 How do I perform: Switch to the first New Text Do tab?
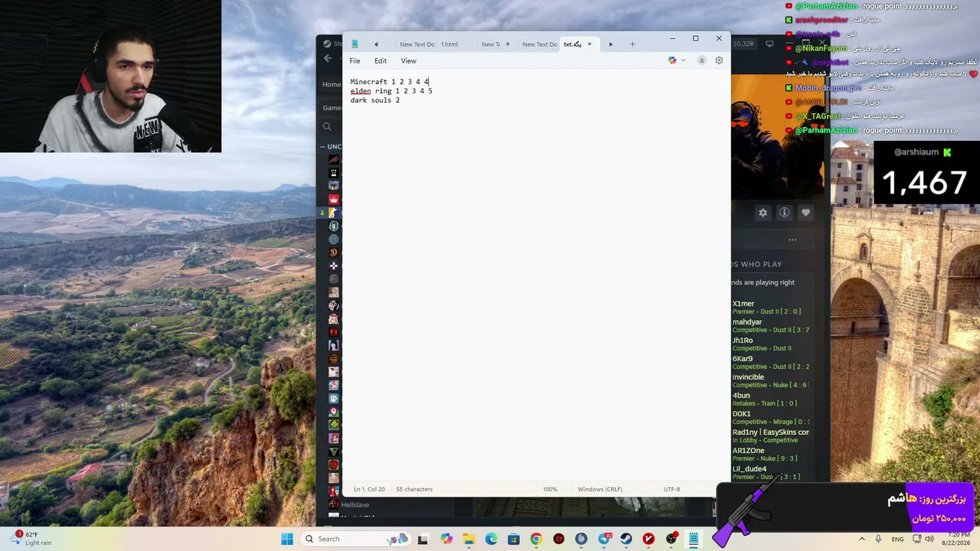[416, 44]
